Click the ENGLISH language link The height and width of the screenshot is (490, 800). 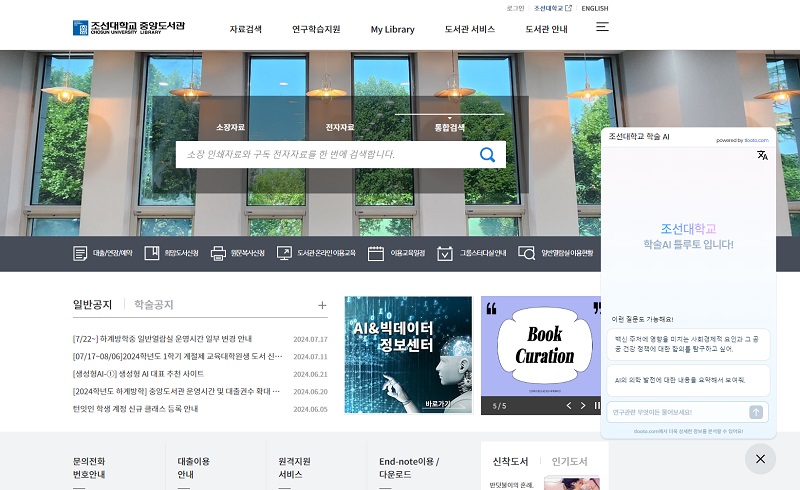pos(594,8)
